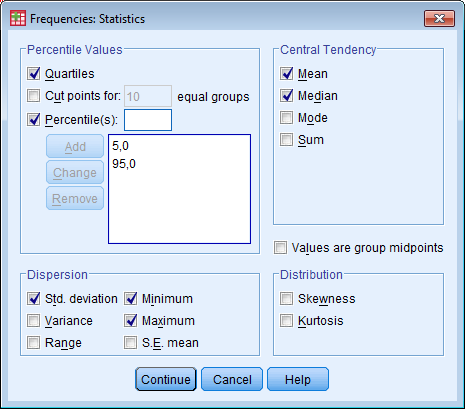The height and width of the screenshot is (409, 465).
Task: Check the Skewness option
Action: pyautogui.click(x=286, y=299)
